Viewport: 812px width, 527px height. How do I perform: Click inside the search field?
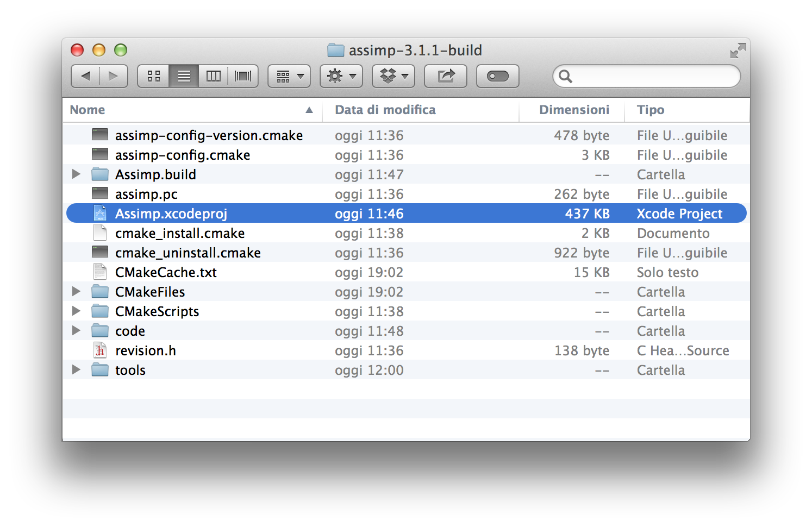click(646, 76)
